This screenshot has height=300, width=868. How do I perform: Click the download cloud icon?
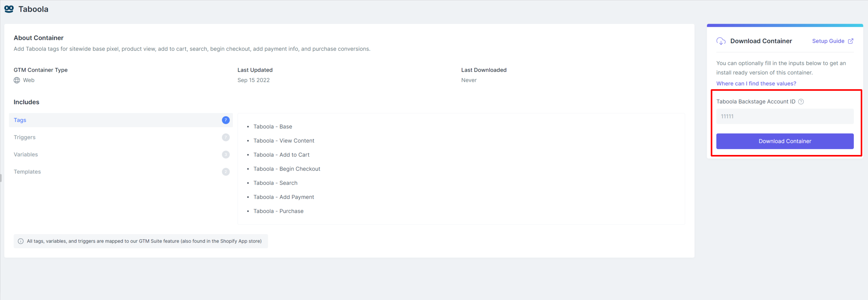click(x=721, y=41)
